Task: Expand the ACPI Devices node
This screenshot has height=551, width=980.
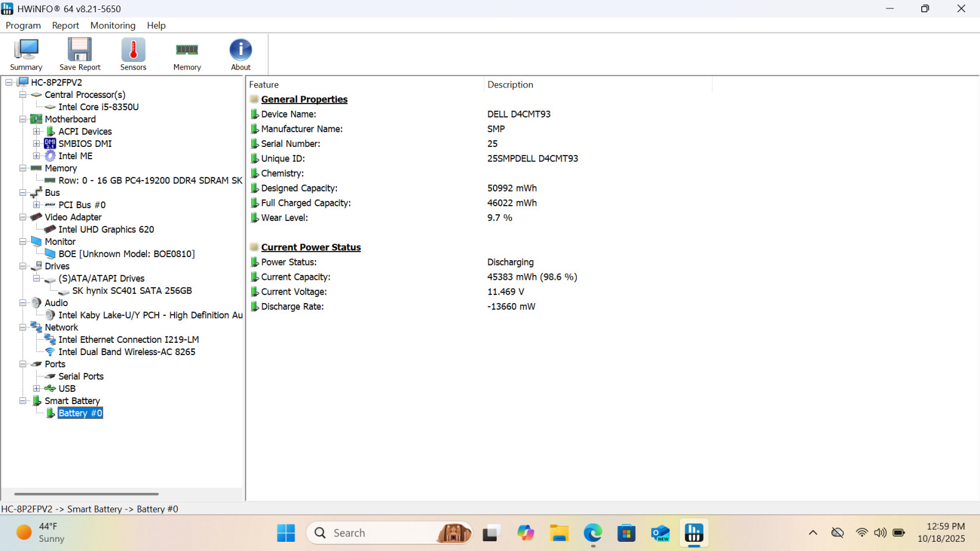Action: [37, 131]
